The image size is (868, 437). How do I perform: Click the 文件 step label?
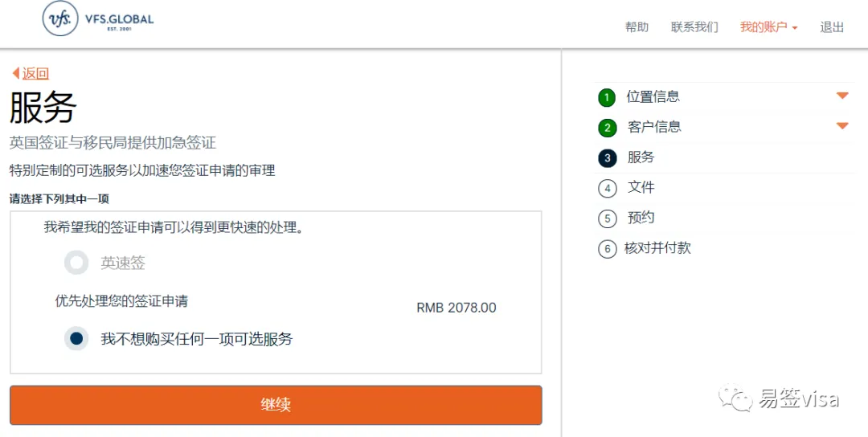(x=641, y=187)
